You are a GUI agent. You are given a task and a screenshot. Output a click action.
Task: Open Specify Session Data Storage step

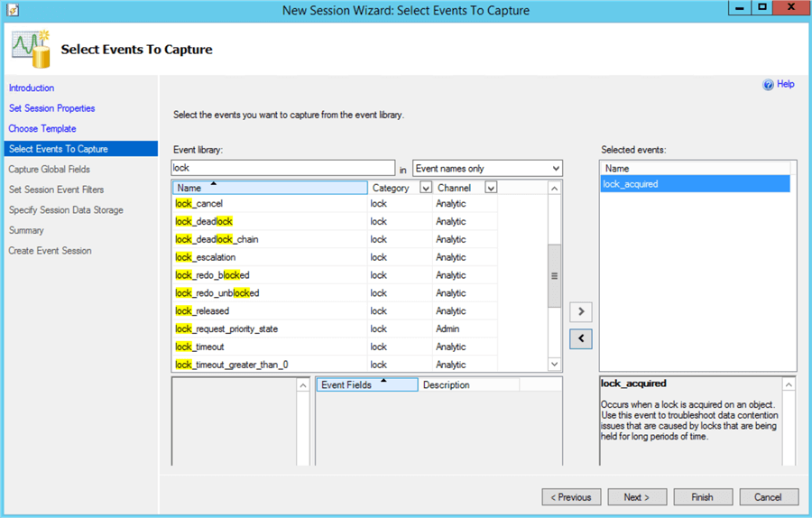[66, 209]
